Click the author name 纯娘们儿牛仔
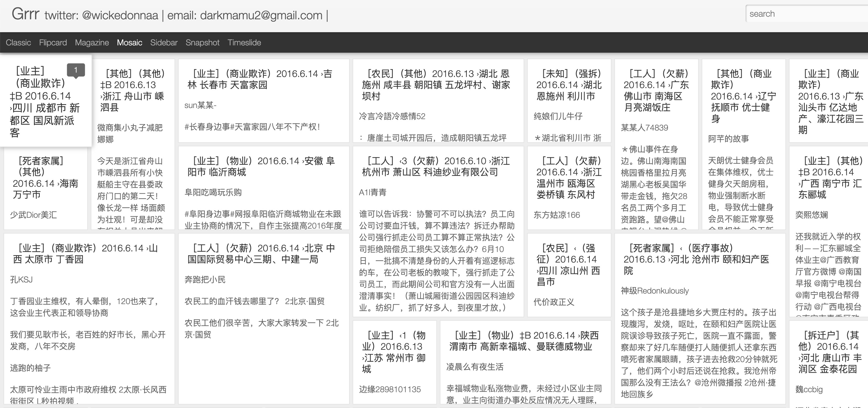868x408 pixels. [x=558, y=116]
